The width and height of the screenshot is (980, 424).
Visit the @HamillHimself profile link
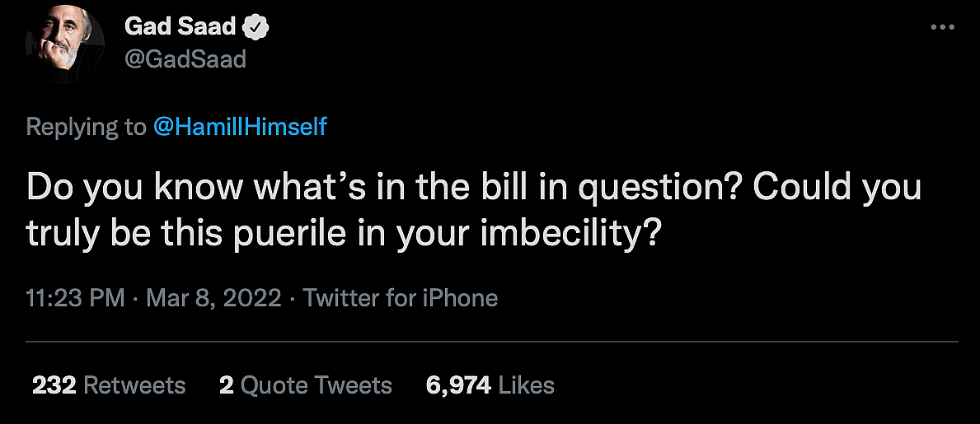click(240, 126)
